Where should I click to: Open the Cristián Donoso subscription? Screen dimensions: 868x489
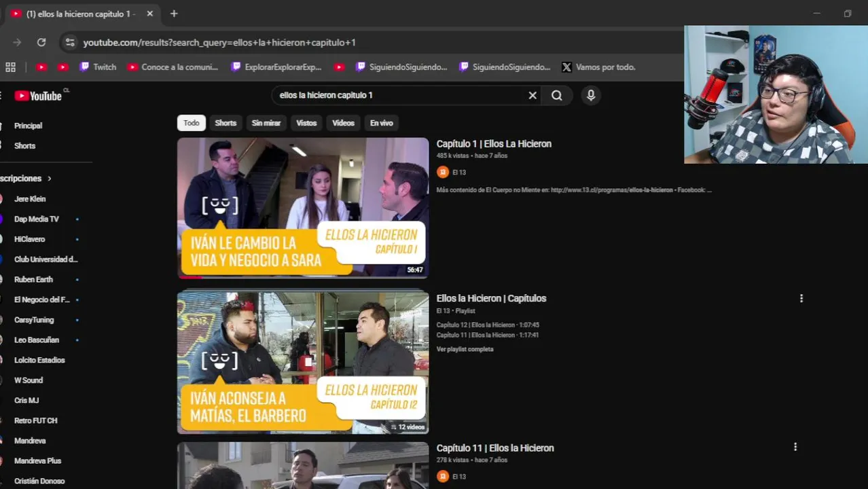[41, 481]
